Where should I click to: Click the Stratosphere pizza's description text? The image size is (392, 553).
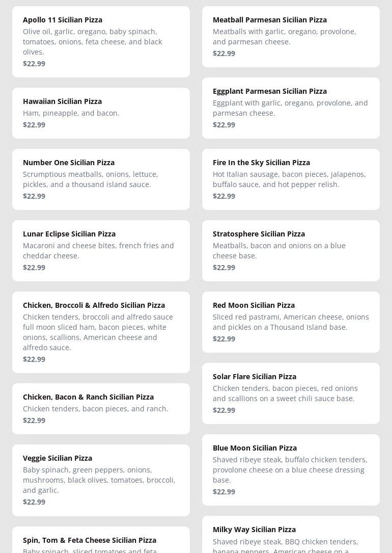[279, 251]
